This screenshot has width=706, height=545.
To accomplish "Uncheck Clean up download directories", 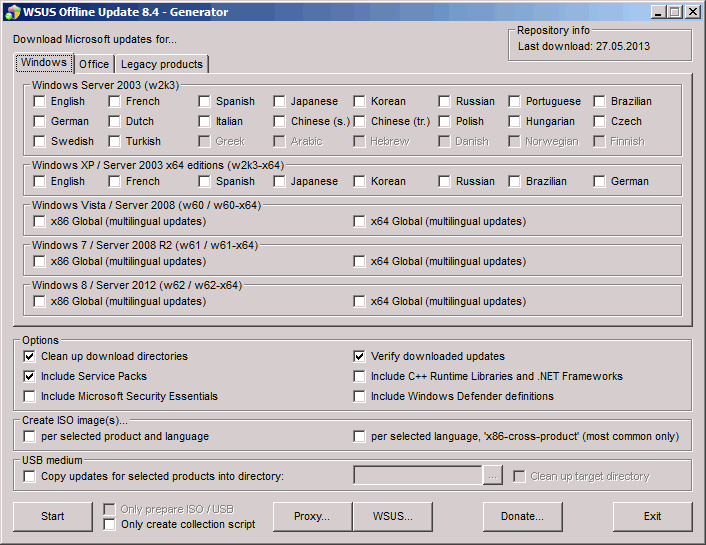I will coord(30,356).
